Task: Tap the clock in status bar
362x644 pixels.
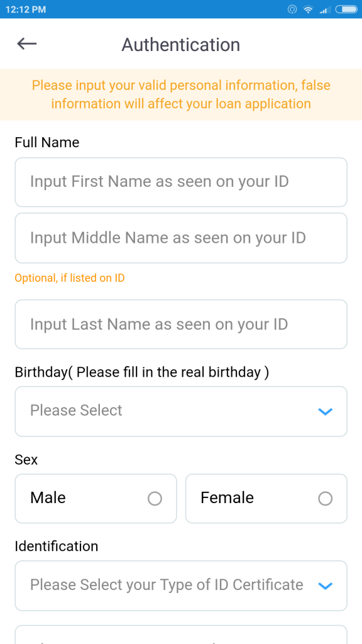Action: [25, 9]
